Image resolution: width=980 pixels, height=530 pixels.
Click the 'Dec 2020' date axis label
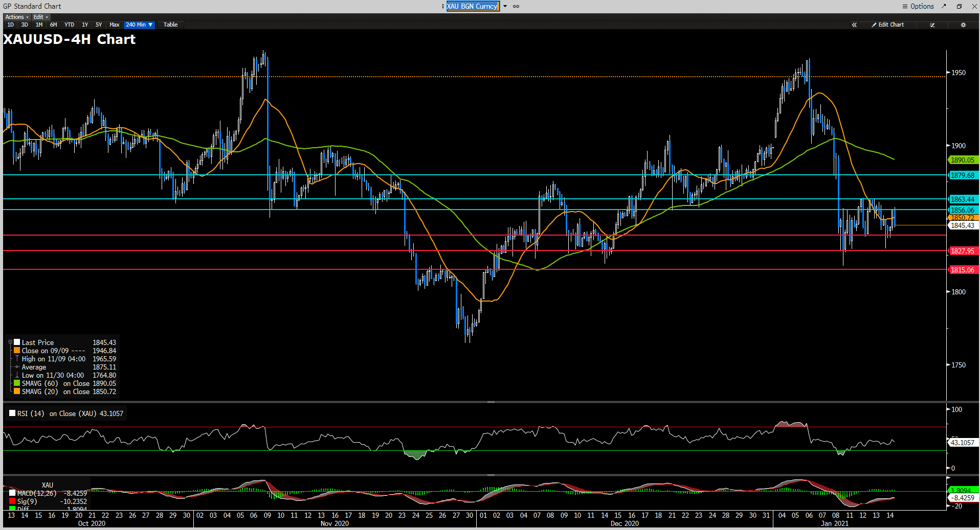(625, 523)
